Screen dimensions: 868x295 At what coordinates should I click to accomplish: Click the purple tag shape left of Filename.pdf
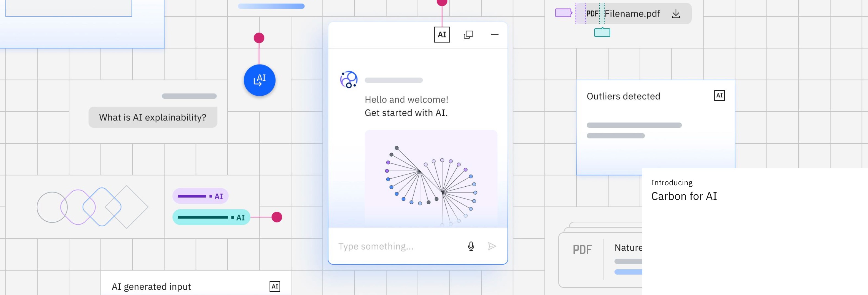(564, 13)
